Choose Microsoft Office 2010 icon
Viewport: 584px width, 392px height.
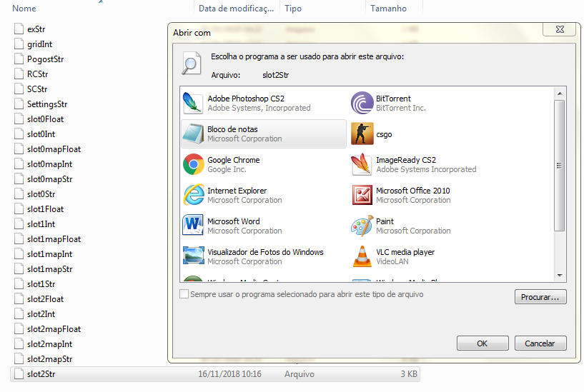click(x=362, y=195)
